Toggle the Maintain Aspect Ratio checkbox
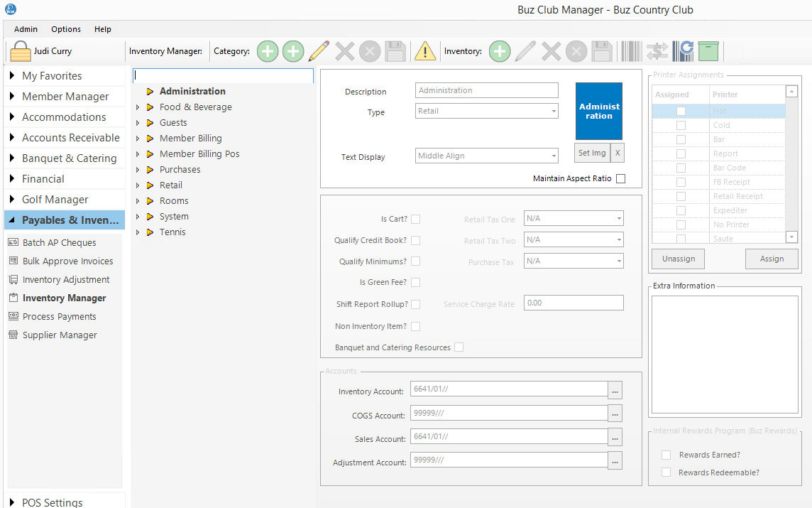 click(620, 179)
